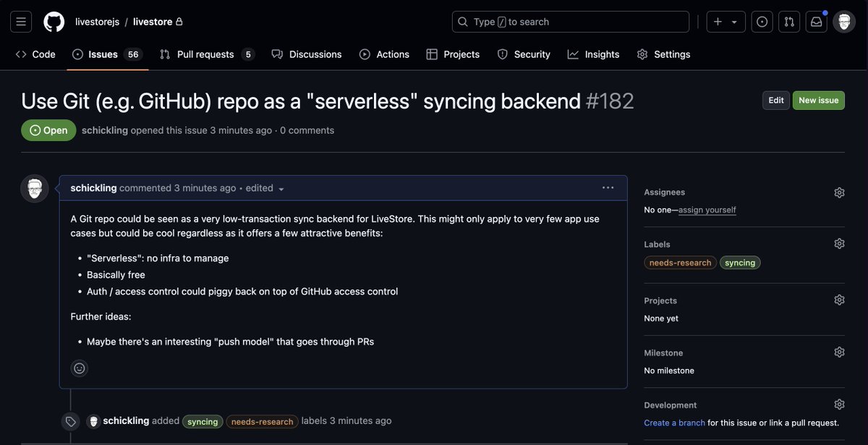
Task: Open the user avatar menu
Action: 844,22
